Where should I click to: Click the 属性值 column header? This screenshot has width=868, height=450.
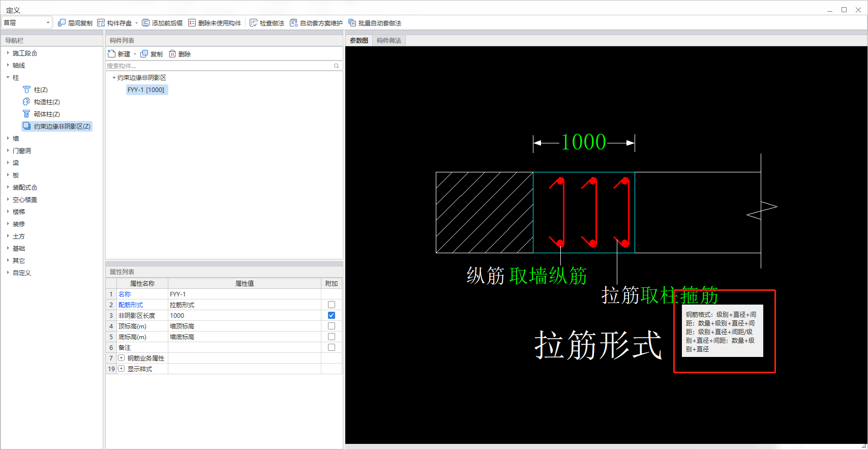245,283
